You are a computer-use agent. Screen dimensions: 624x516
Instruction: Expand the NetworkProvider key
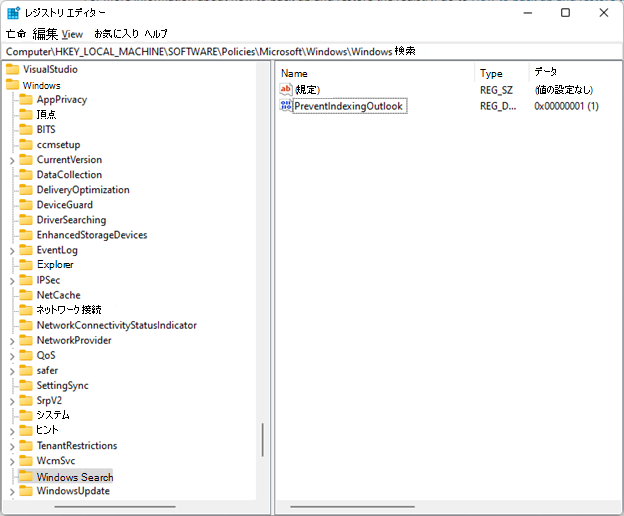(12, 341)
